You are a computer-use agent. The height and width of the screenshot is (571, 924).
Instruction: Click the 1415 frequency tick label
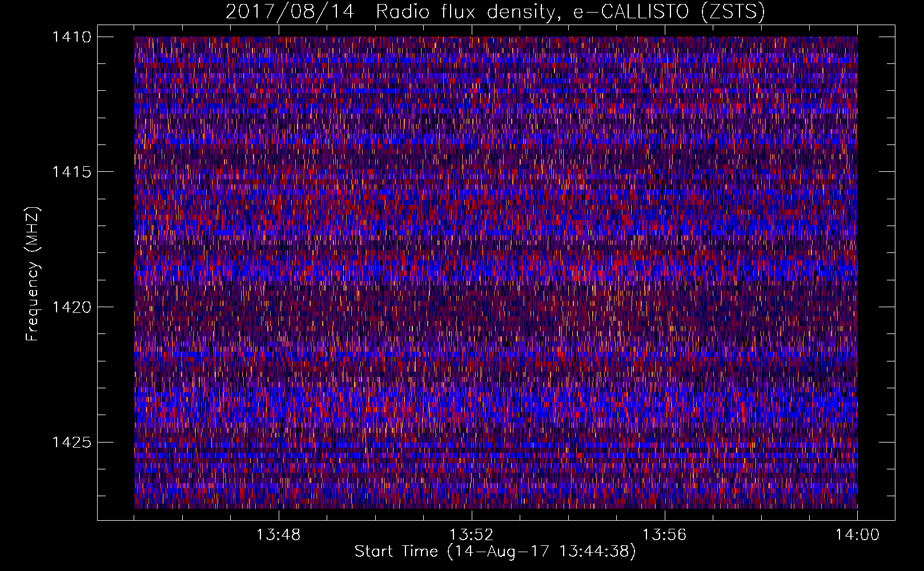(x=71, y=172)
